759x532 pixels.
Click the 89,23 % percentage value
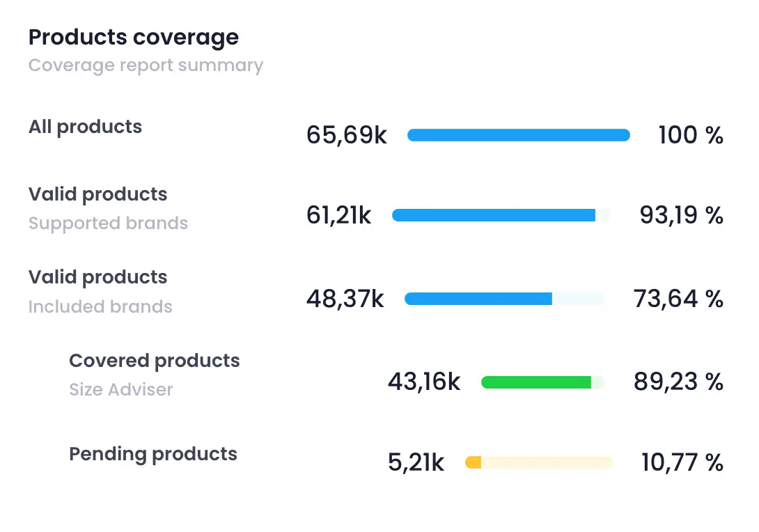(678, 382)
